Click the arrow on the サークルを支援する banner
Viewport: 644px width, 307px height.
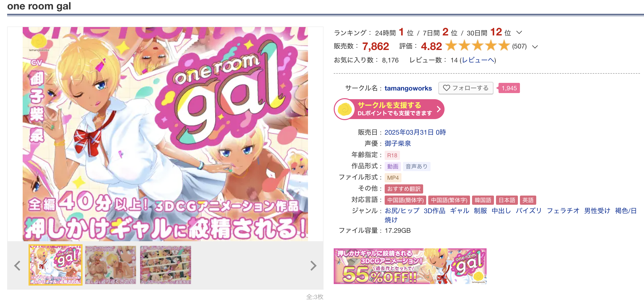click(438, 109)
